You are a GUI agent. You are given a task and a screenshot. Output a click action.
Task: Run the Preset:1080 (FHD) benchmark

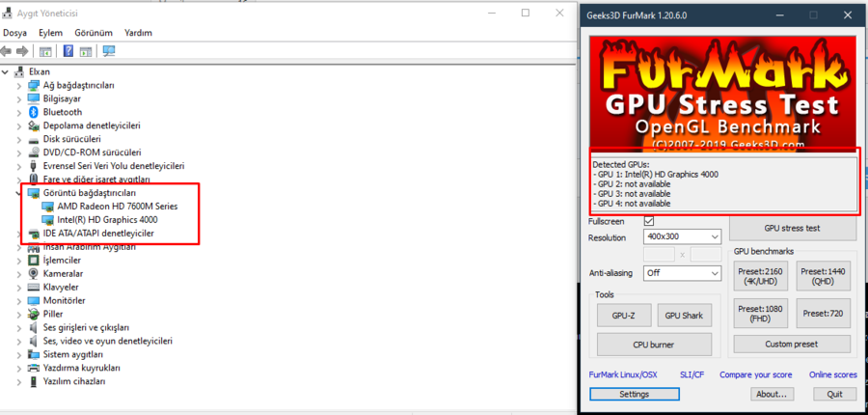coord(761,313)
